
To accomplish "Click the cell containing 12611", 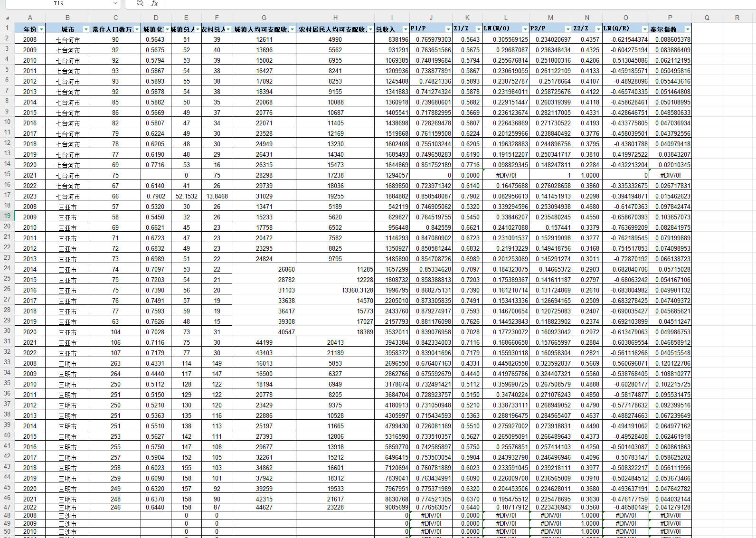I will coord(264,39).
